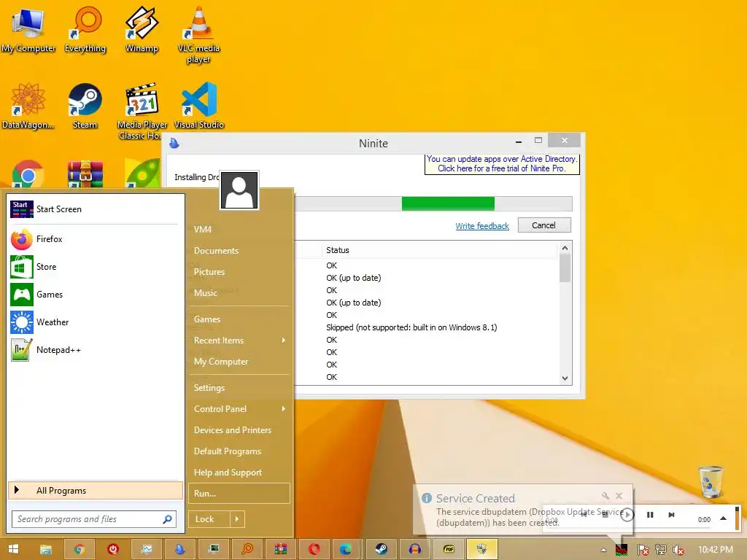Open Store from the start menu
This screenshot has width=747, height=560.
[94, 267]
